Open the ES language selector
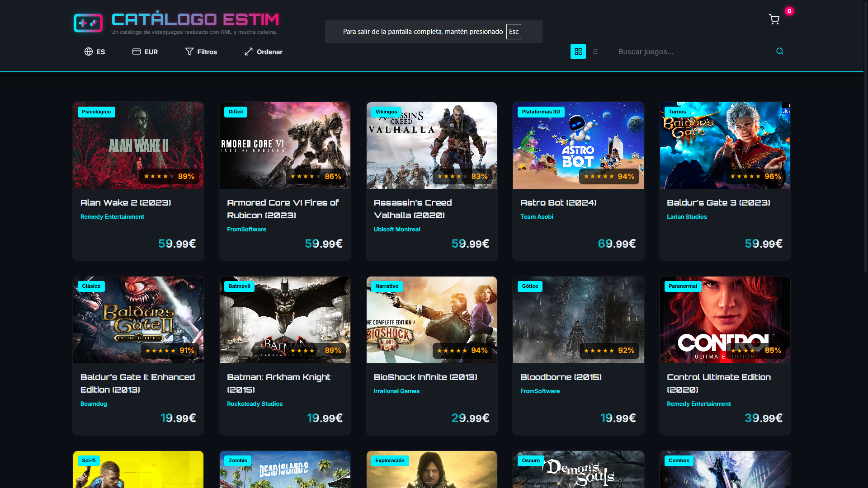The width and height of the screenshot is (868, 488). (x=94, y=52)
